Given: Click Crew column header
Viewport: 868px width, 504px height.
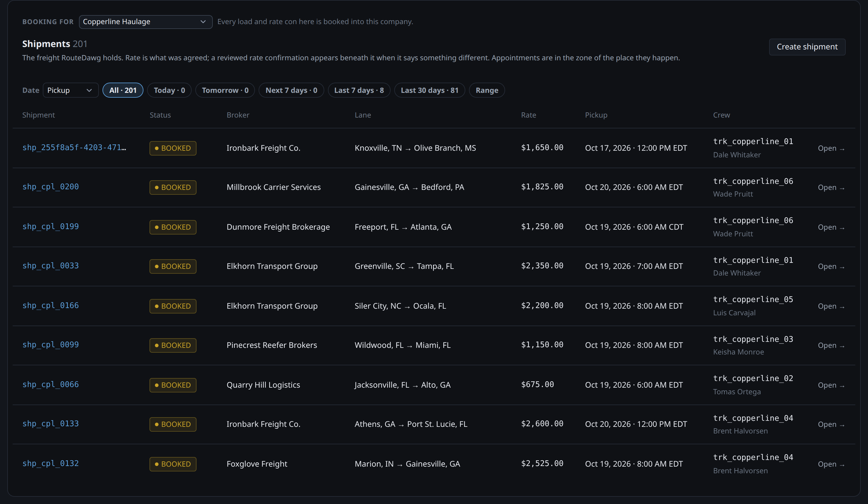Looking at the screenshot, I should 721,115.
